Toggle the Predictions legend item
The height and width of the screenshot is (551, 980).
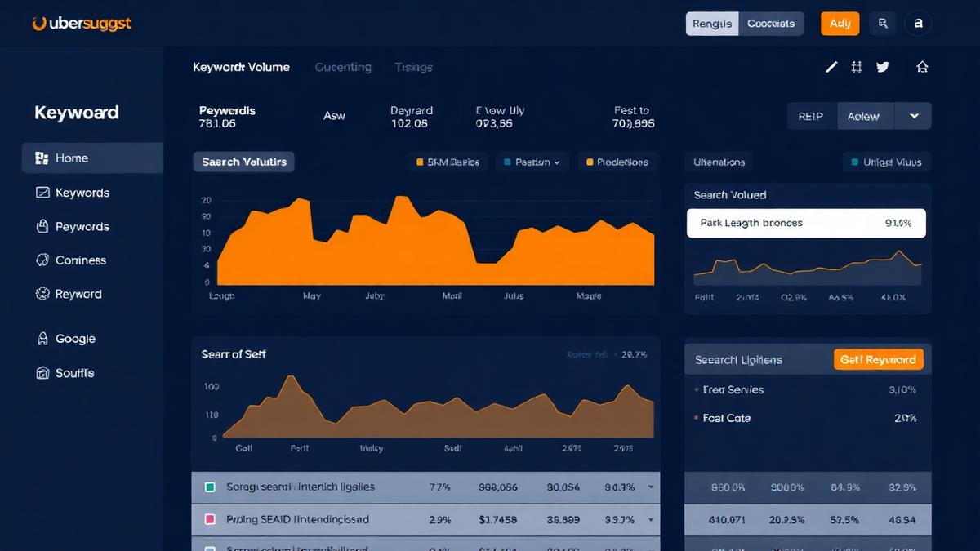pyautogui.click(x=617, y=162)
